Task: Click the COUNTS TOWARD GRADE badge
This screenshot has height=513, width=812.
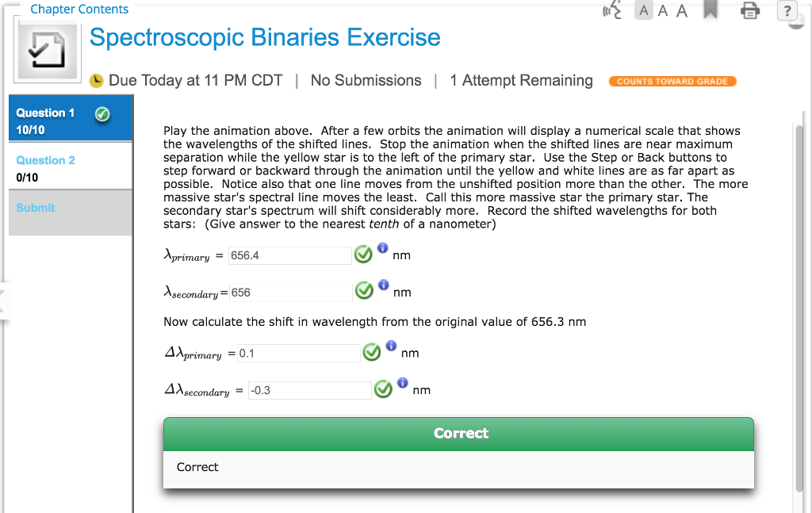Action: (672, 81)
